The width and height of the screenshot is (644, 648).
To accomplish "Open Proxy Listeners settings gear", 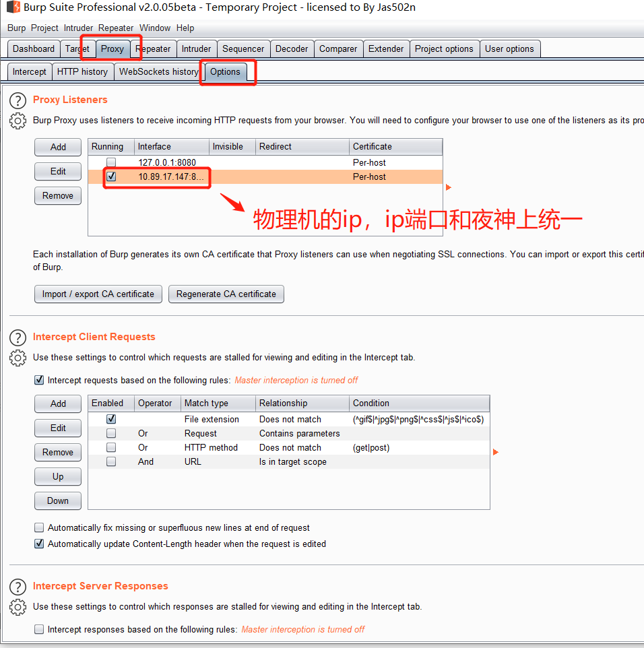I will 18,121.
